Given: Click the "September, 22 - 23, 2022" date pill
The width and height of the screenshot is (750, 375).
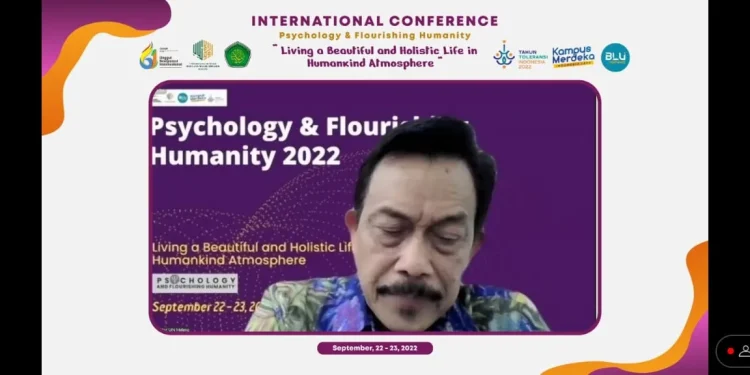Looking at the screenshot, I should click(x=375, y=348).
